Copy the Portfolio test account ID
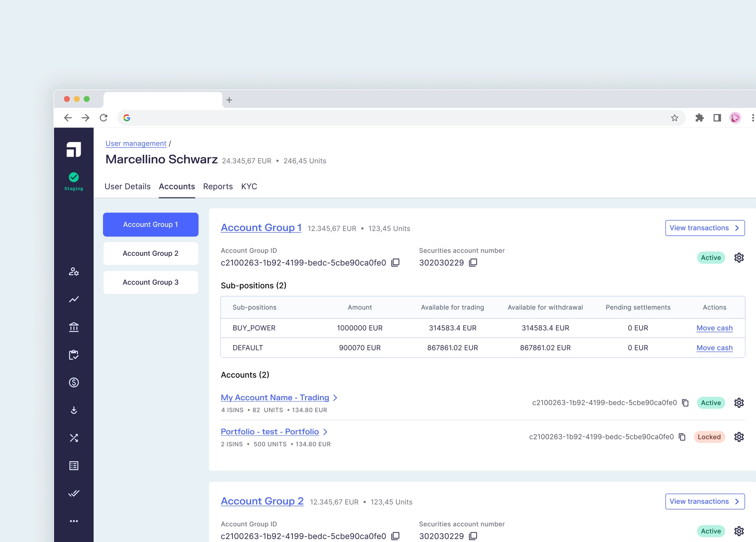756x542 pixels. (x=682, y=437)
